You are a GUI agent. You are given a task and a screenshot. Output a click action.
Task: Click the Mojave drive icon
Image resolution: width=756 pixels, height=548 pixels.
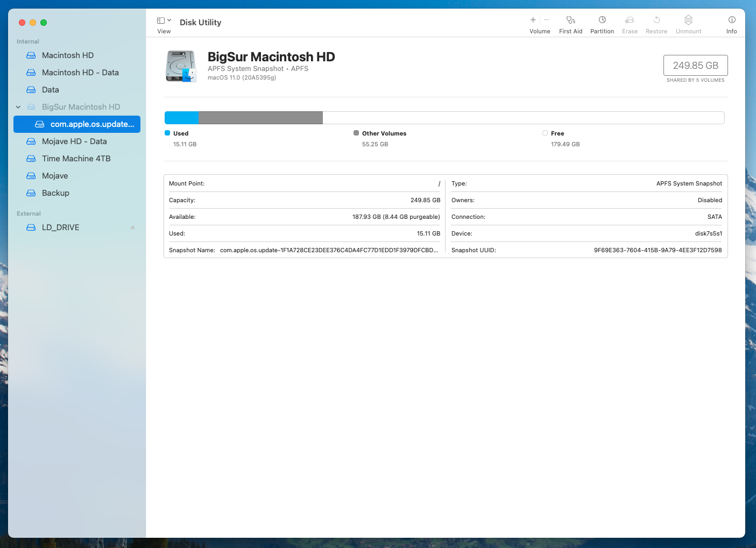(x=31, y=176)
